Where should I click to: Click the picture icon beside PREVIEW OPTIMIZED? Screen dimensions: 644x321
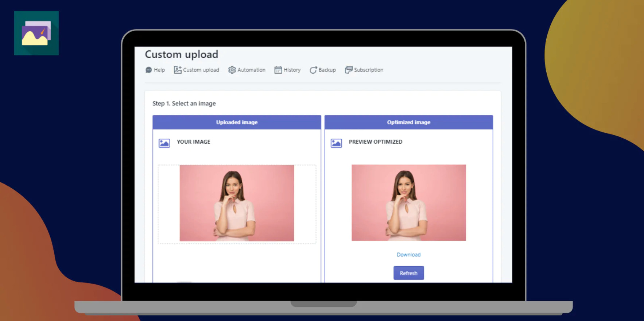(336, 143)
